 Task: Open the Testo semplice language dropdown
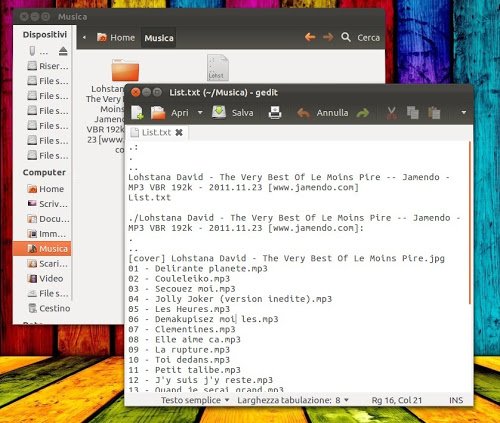click(x=195, y=400)
